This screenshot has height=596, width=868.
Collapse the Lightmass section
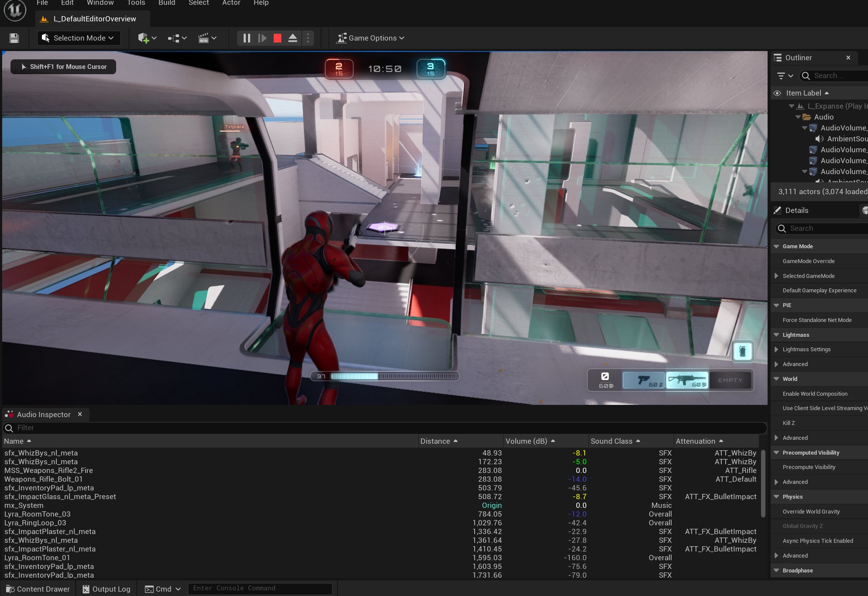776,335
